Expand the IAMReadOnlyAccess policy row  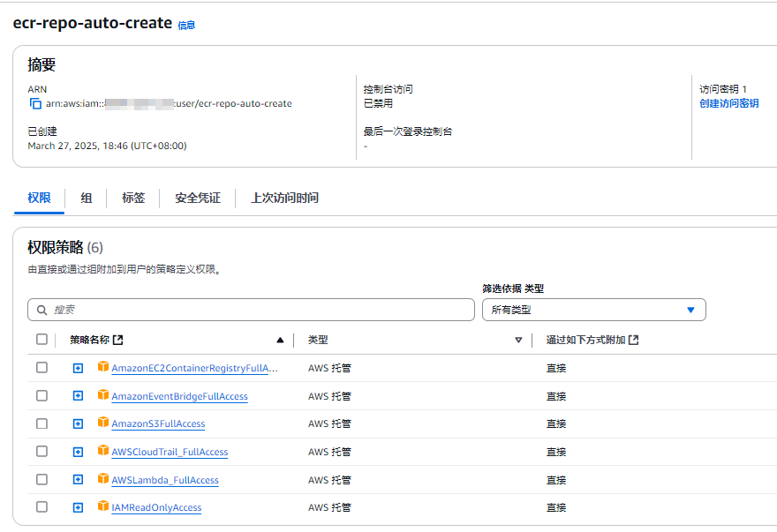(78, 507)
